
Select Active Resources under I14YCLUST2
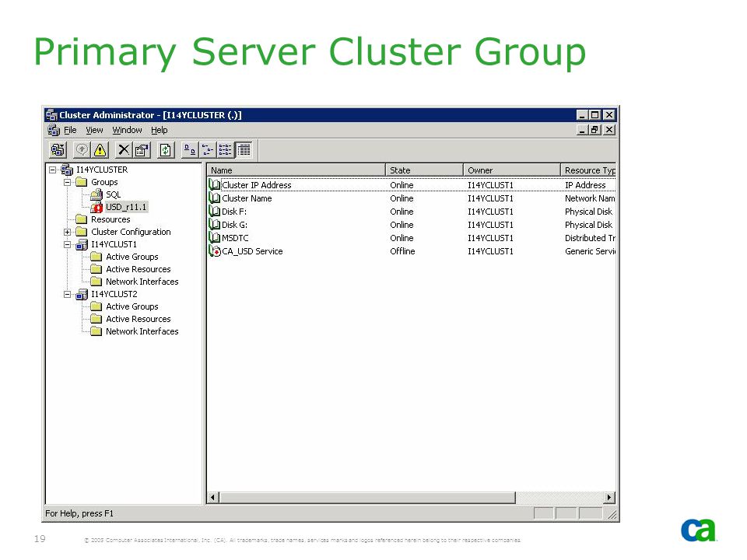pos(139,319)
